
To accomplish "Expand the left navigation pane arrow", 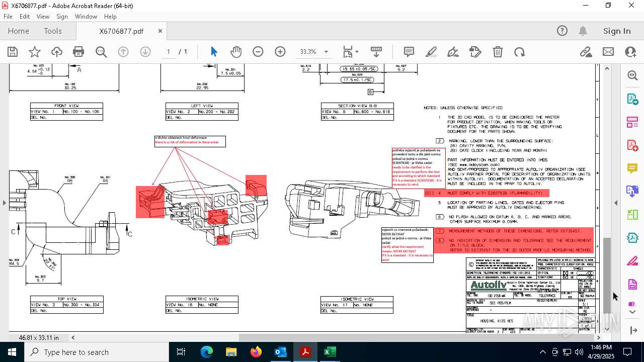I will [x=4, y=203].
